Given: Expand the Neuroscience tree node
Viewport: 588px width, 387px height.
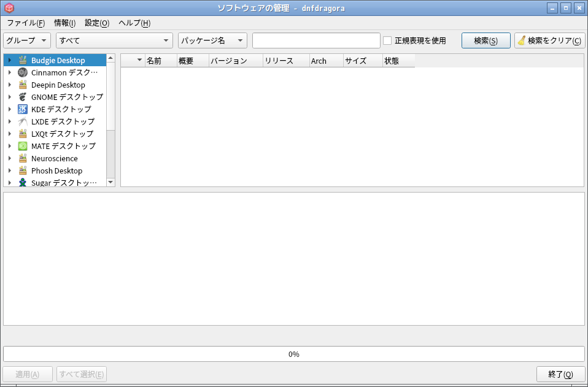Looking at the screenshot, I should pyautogui.click(x=10, y=158).
